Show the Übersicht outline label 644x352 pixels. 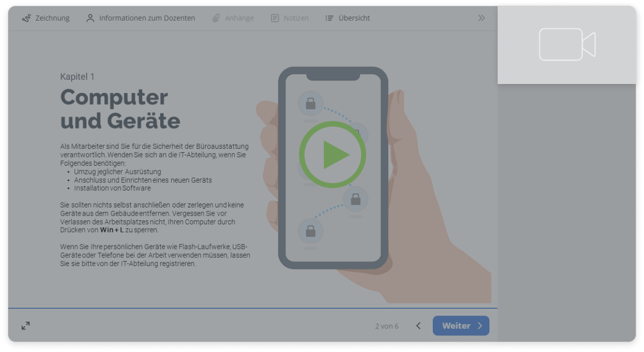354,18
